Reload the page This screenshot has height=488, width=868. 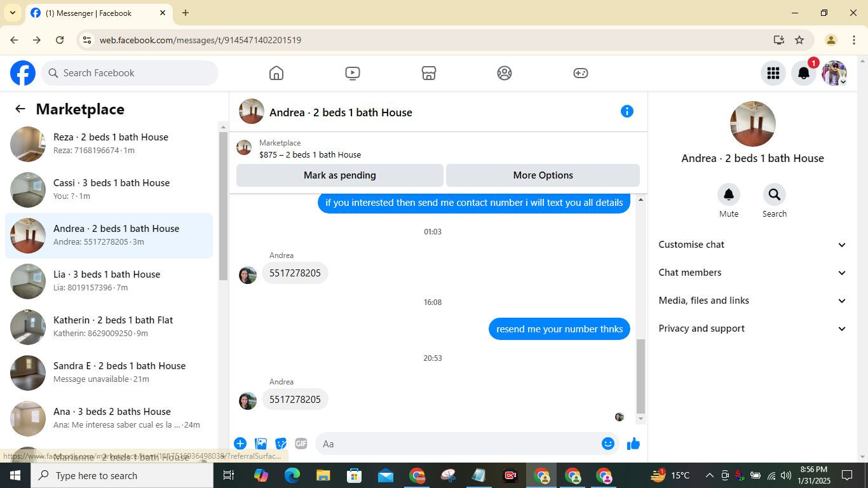click(60, 40)
